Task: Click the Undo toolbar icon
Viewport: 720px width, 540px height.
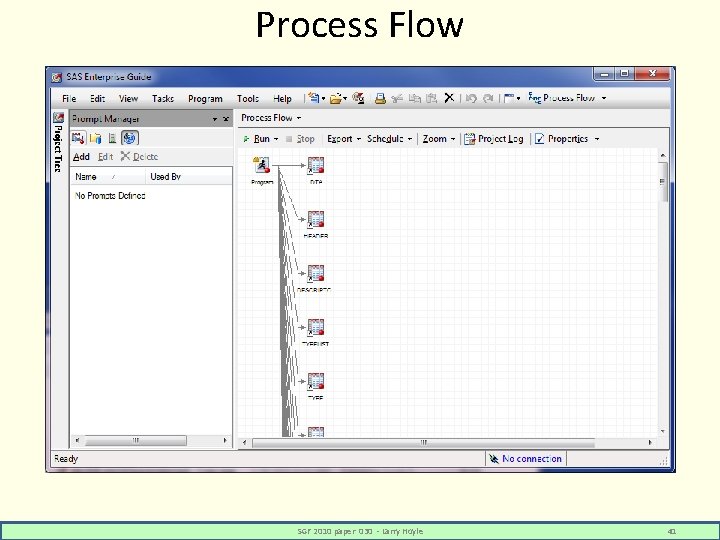Action: [471, 98]
